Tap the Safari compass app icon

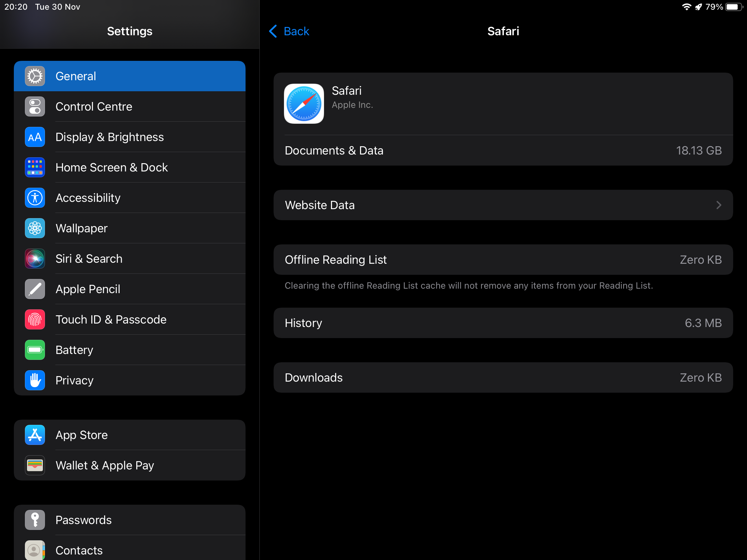(304, 104)
